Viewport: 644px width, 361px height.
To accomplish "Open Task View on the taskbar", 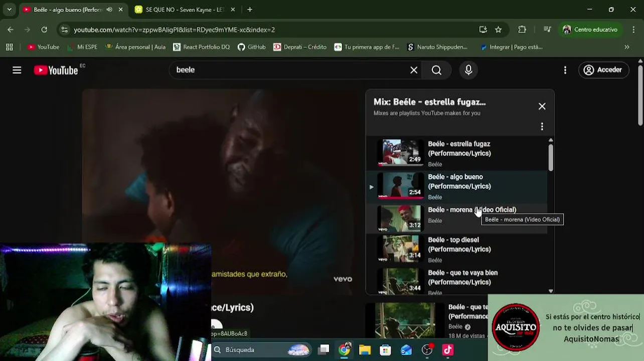I will [324, 350].
